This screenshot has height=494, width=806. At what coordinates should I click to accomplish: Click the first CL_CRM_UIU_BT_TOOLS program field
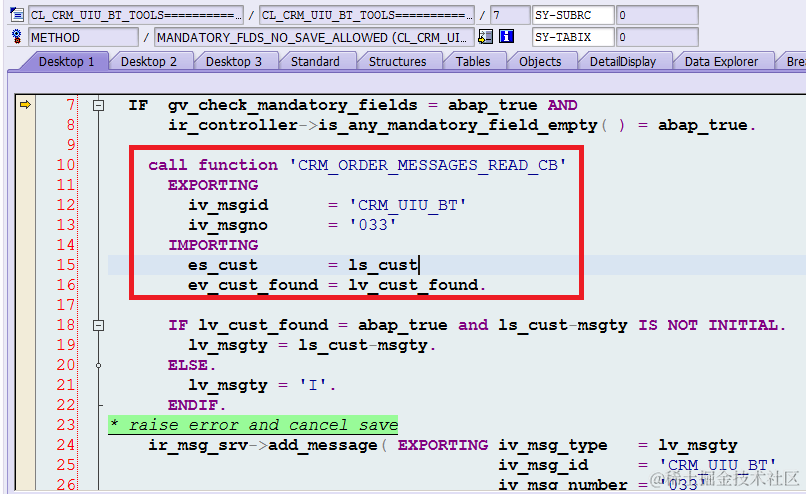(x=136, y=15)
